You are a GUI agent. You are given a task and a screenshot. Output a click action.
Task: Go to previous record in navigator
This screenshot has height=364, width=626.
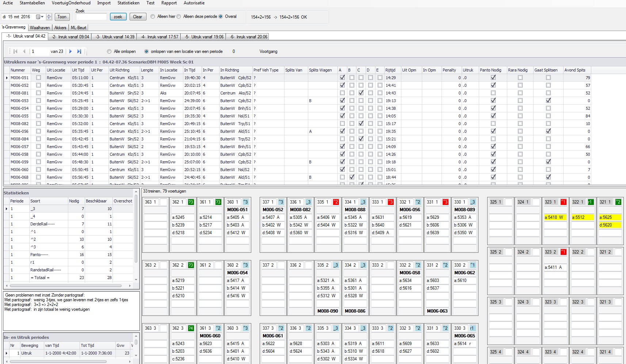coord(24,51)
